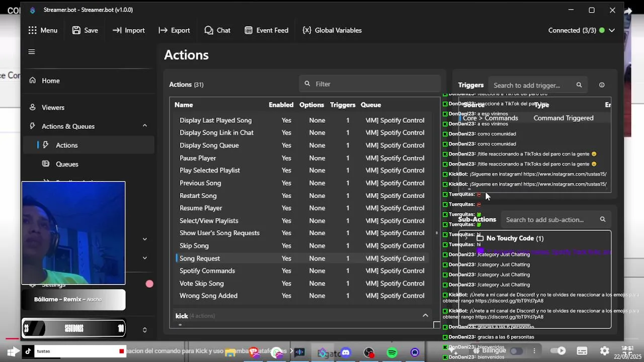Image resolution: width=644 pixels, height=362 pixels.
Task: Click the Queues stack icon in sidebar
Action: [x=46, y=164]
